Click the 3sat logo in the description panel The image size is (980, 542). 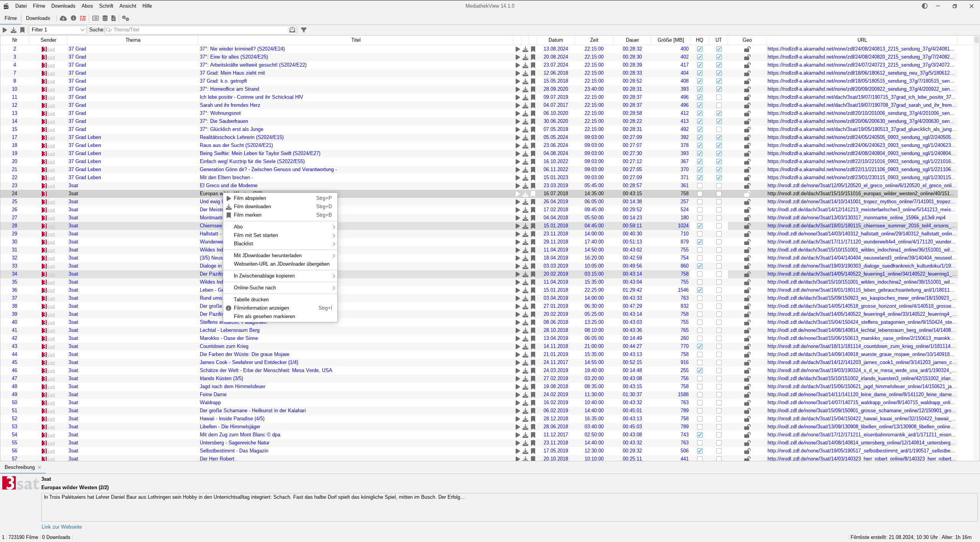20,483
